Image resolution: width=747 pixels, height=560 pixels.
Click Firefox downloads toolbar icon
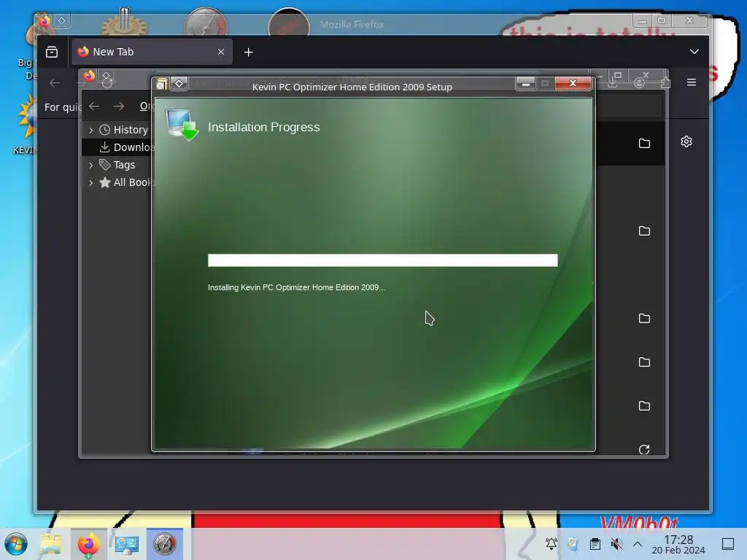click(613, 83)
